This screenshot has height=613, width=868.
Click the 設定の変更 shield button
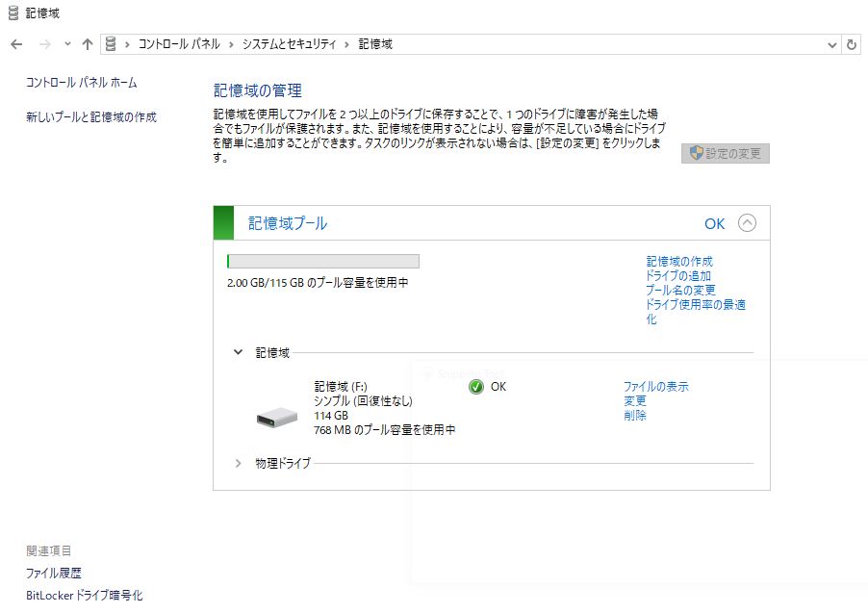click(x=726, y=153)
